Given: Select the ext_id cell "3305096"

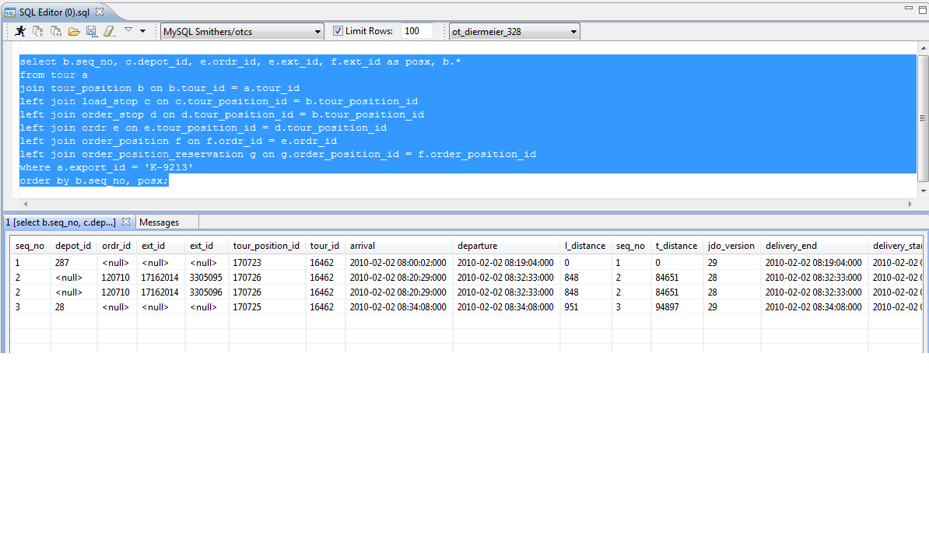Looking at the screenshot, I should pyautogui.click(x=206, y=292).
